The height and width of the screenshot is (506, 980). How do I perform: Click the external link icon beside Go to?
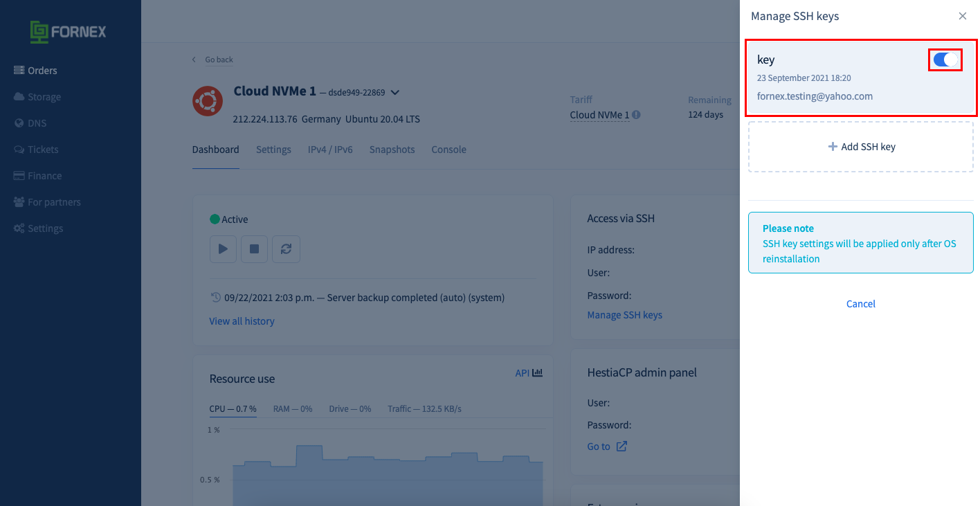pos(621,446)
